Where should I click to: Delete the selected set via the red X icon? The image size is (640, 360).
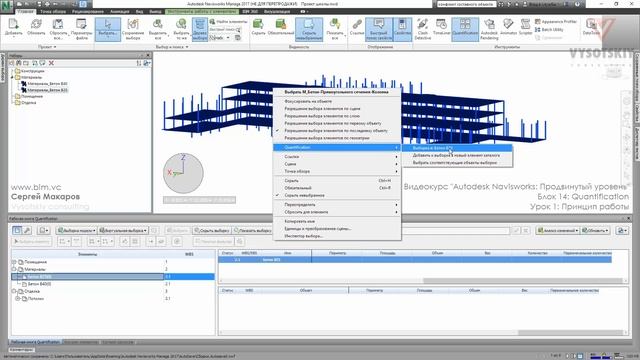click(51, 63)
